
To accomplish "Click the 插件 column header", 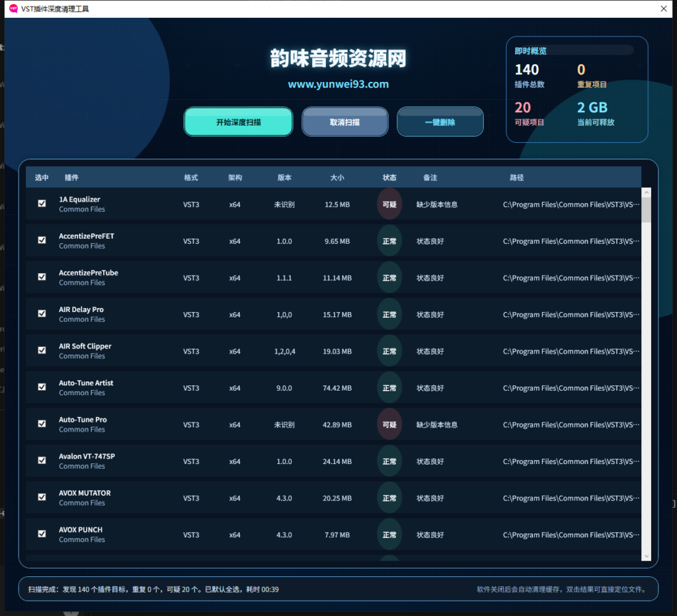I will point(71,178).
